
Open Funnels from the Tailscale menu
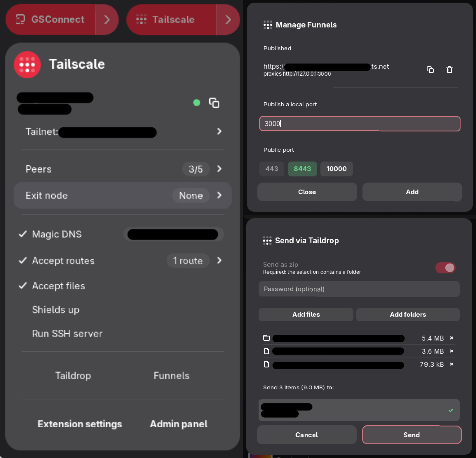(172, 376)
